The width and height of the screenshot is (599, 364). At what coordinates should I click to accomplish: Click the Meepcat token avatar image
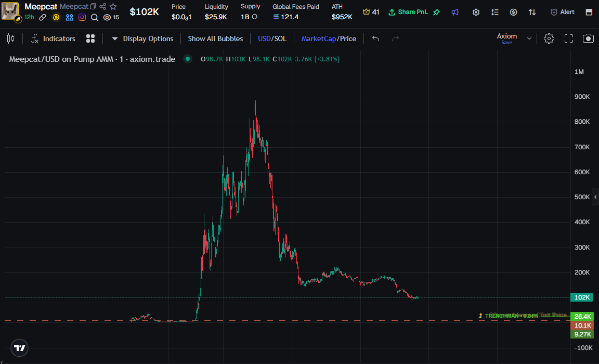(9, 11)
